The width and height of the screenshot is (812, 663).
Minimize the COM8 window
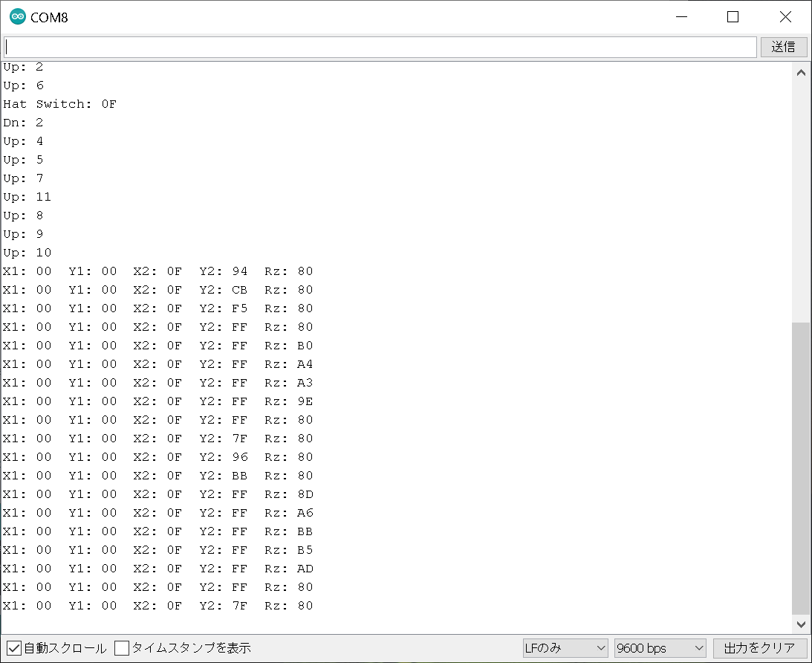(x=681, y=16)
